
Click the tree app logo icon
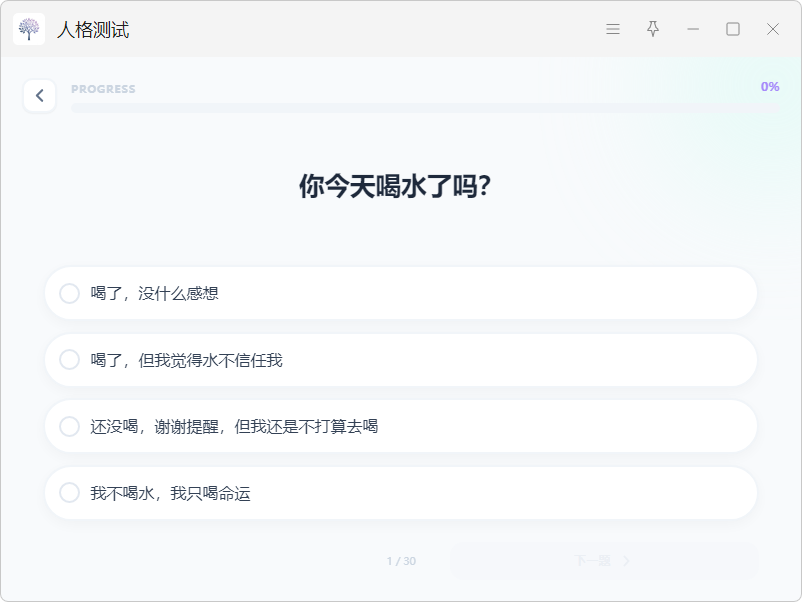(29, 29)
